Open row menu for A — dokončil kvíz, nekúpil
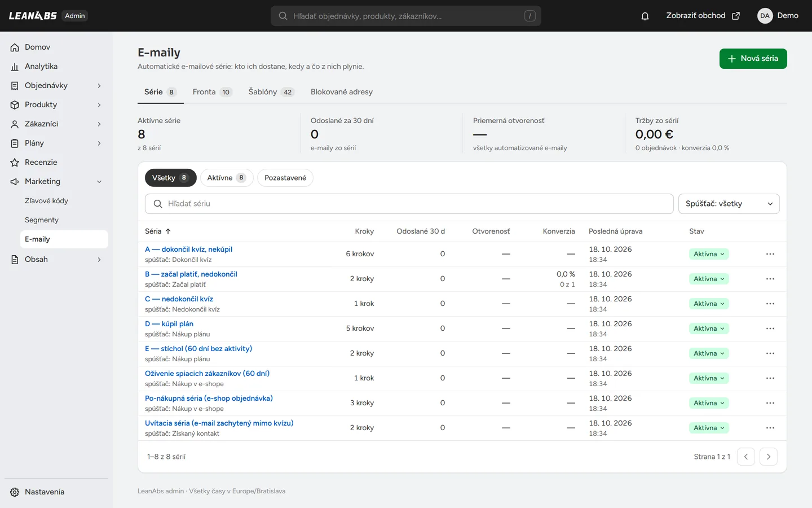 [770, 254]
